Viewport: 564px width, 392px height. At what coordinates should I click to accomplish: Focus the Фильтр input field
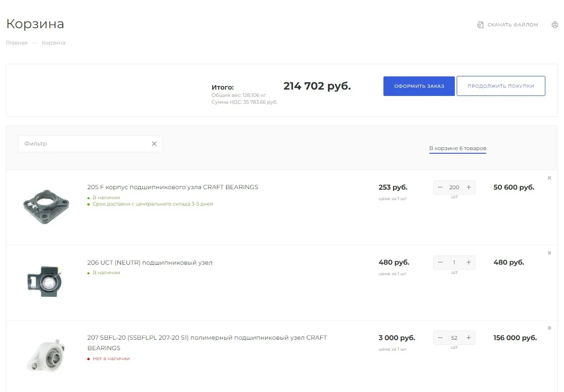(84, 144)
